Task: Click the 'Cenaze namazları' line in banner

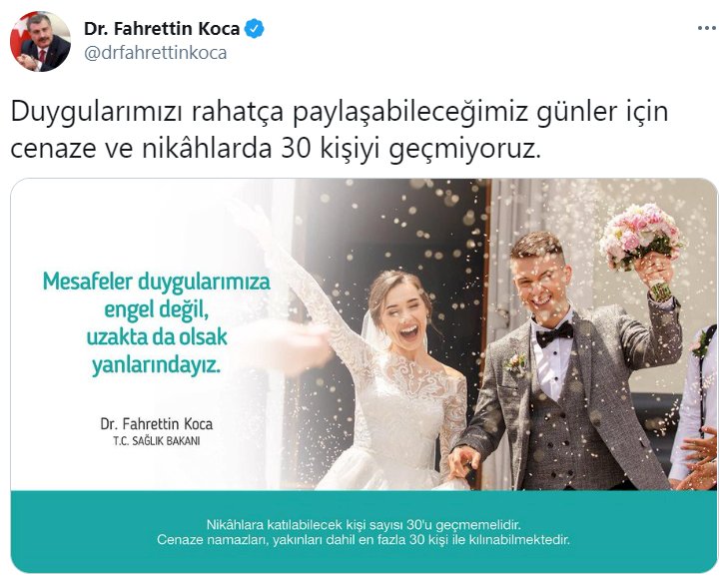Action: (x=364, y=540)
